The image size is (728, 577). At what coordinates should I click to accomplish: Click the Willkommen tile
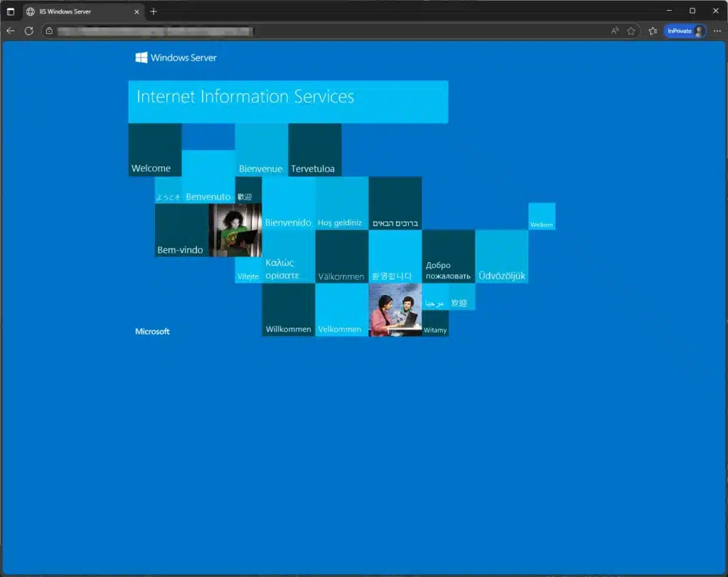tap(288, 310)
